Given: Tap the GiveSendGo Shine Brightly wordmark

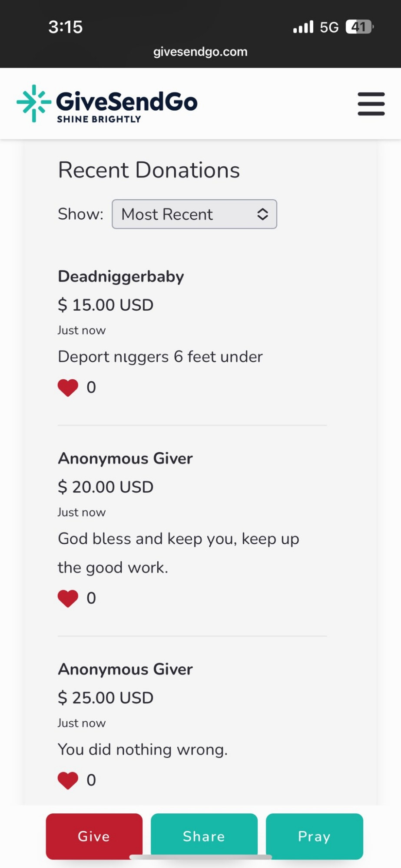Looking at the screenshot, I should pos(126,106).
